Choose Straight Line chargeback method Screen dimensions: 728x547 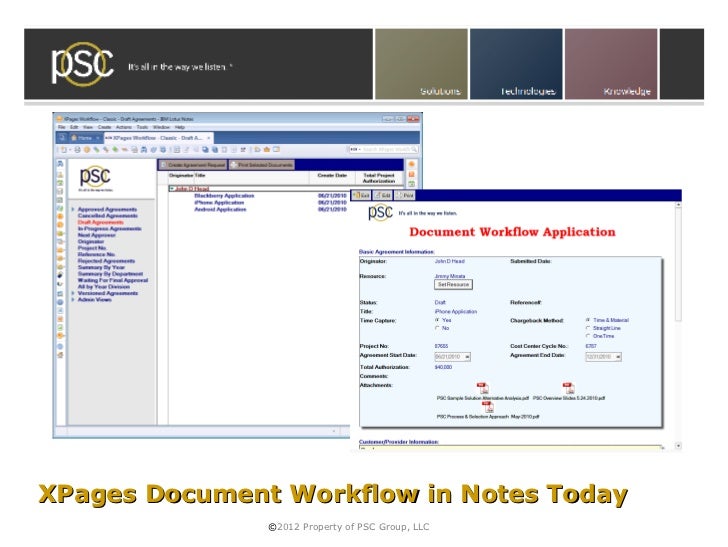[x=588, y=328]
